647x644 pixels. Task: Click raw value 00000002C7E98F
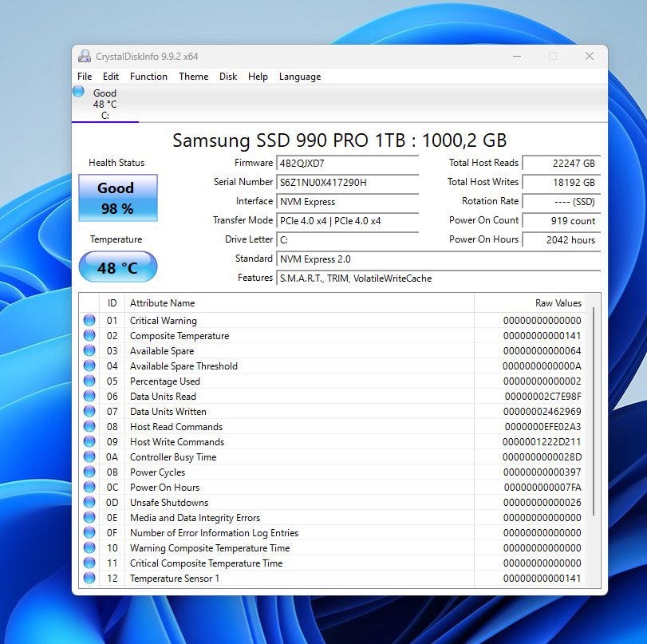(x=543, y=397)
